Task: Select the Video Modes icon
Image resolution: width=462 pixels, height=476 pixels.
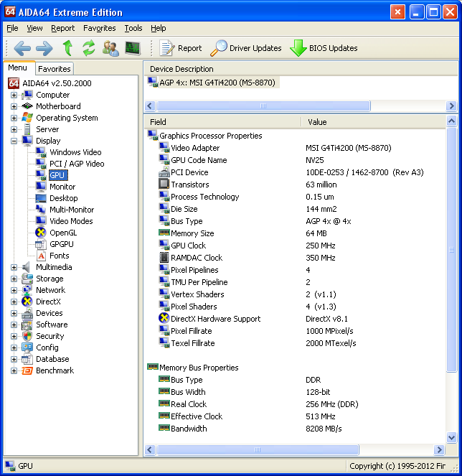Action: (41, 221)
